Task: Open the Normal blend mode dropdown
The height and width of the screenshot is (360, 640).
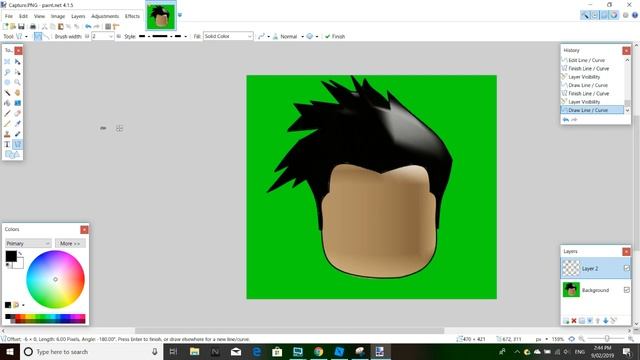Action: [292, 36]
